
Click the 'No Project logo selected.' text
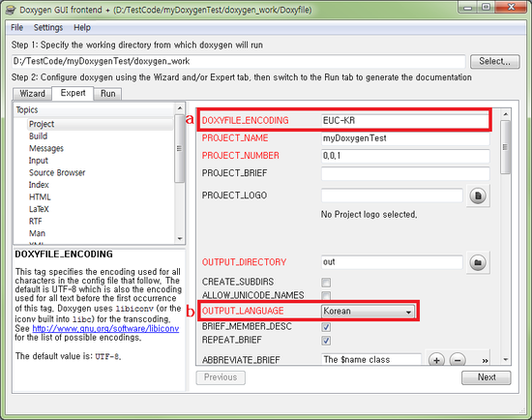click(x=369, y=215)
